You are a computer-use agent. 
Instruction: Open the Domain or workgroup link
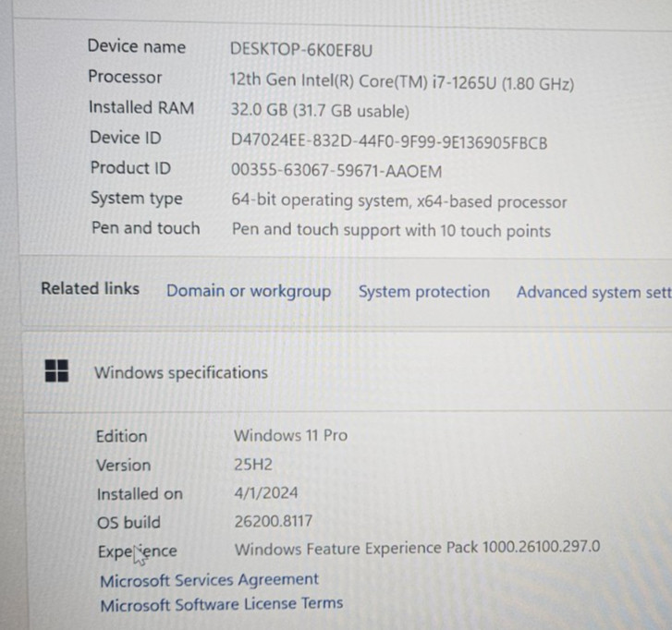point(249,291)
